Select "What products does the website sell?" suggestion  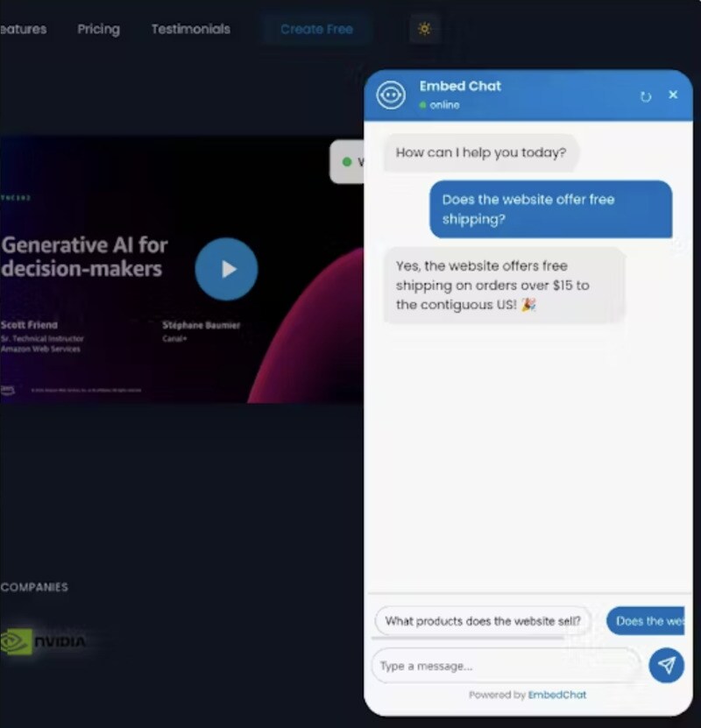(483, 621)
